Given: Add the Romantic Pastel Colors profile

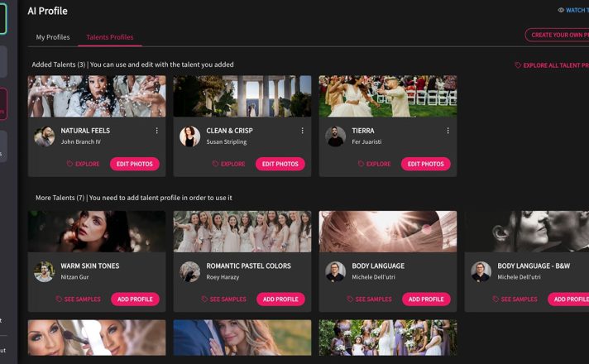Looking at the screenshot, I should click(280, 299).
